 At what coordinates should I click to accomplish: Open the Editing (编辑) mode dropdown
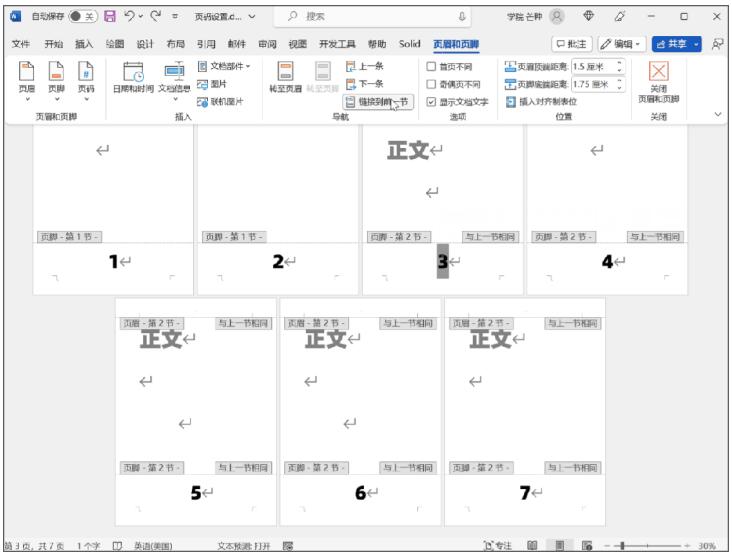tap(621, 44)
